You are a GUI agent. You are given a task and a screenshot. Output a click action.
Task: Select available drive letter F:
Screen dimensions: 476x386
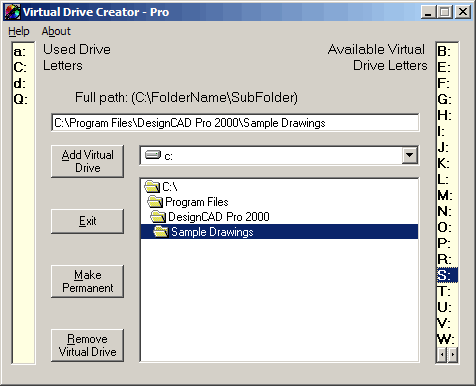pos(447,83)
